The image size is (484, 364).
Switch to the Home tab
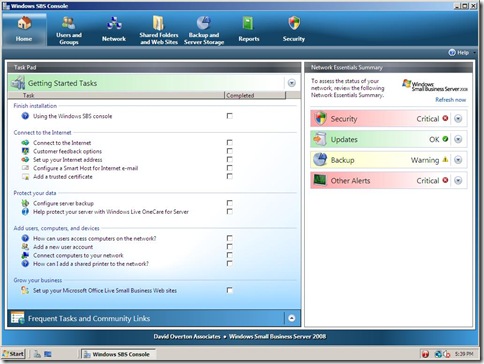pyautogui.click(x=24, y=29)
